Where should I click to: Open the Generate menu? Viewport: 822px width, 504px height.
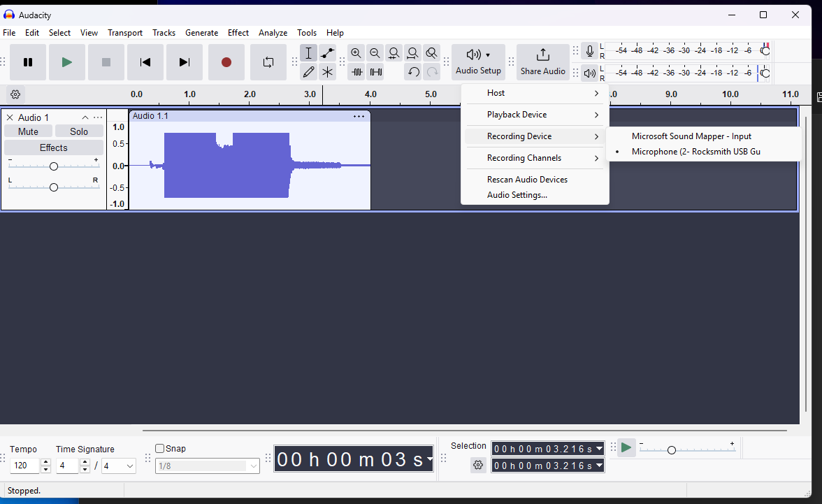[201, 33]
